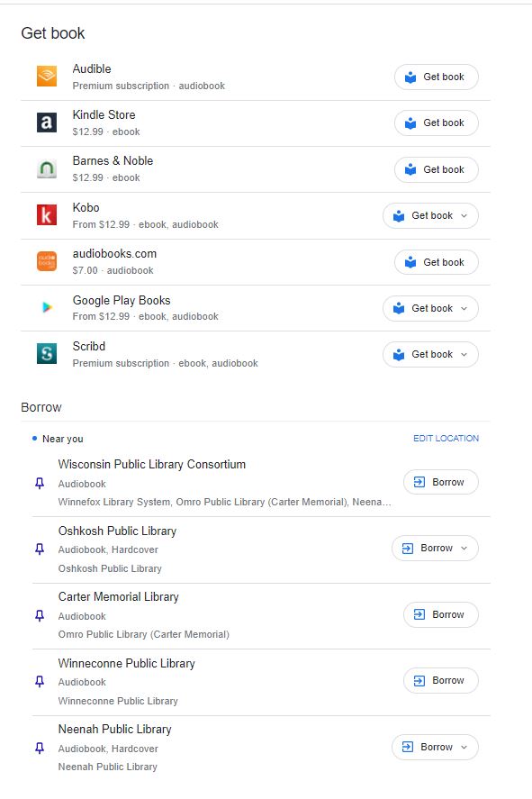The width and height of the screenshot is (532, 799).
Task: Click the Barnes & Noble Nook icon
Action: [46, 168]
